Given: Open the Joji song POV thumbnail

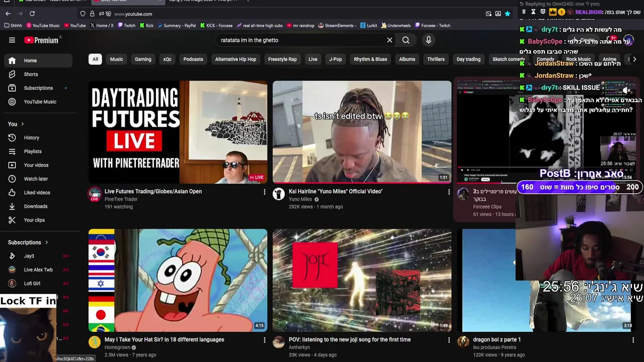Looking at the screenshot, I should coord(362,281).
